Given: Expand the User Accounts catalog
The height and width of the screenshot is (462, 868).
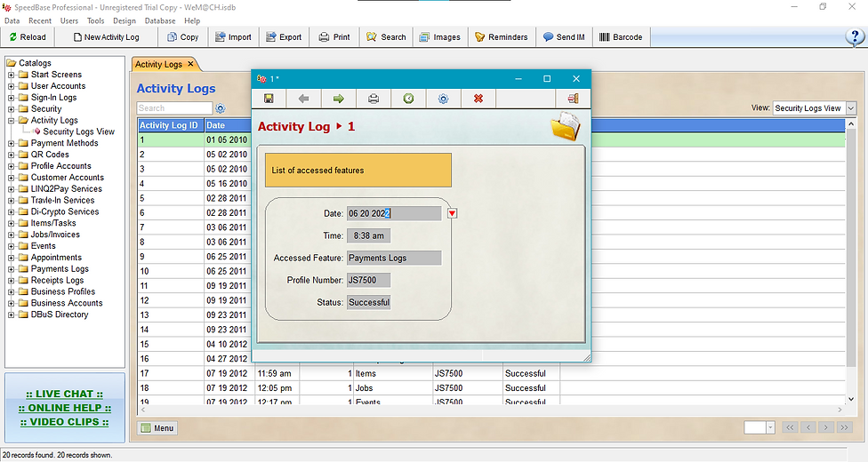Looking at the screenshot, I should (11, 86).
